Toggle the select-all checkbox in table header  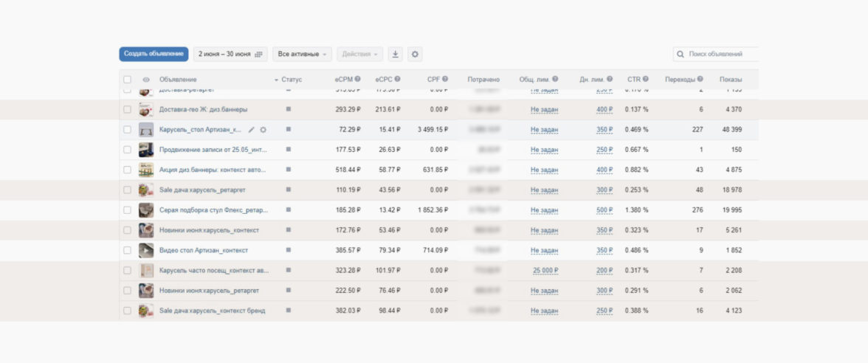(127, 80)
